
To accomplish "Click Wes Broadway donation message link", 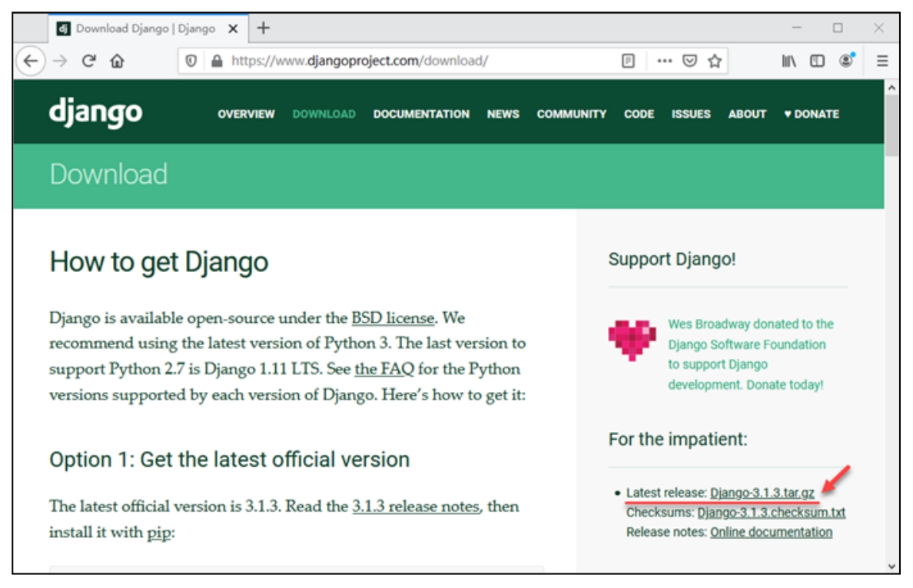I will (x=751, y=354).
